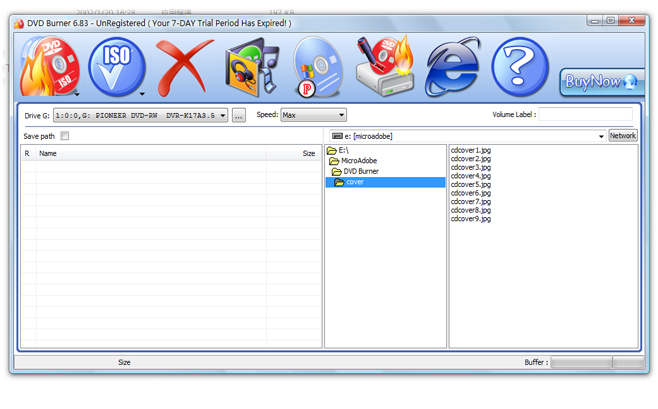The width and height of the screenshot is (658, 409).
Task: Minimize the DVD Burner window
Action: tap(595, 21)
